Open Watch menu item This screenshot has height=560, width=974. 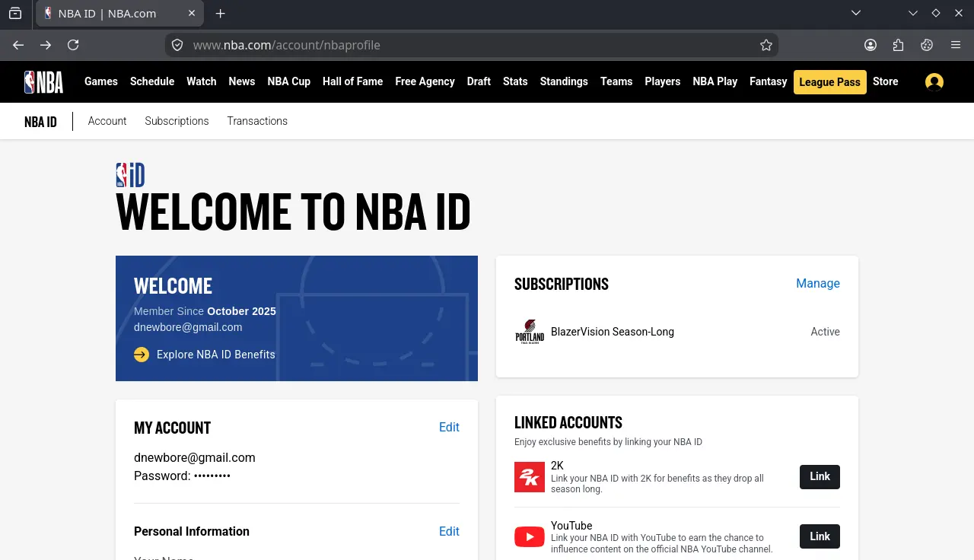click(x=202, y=81)
